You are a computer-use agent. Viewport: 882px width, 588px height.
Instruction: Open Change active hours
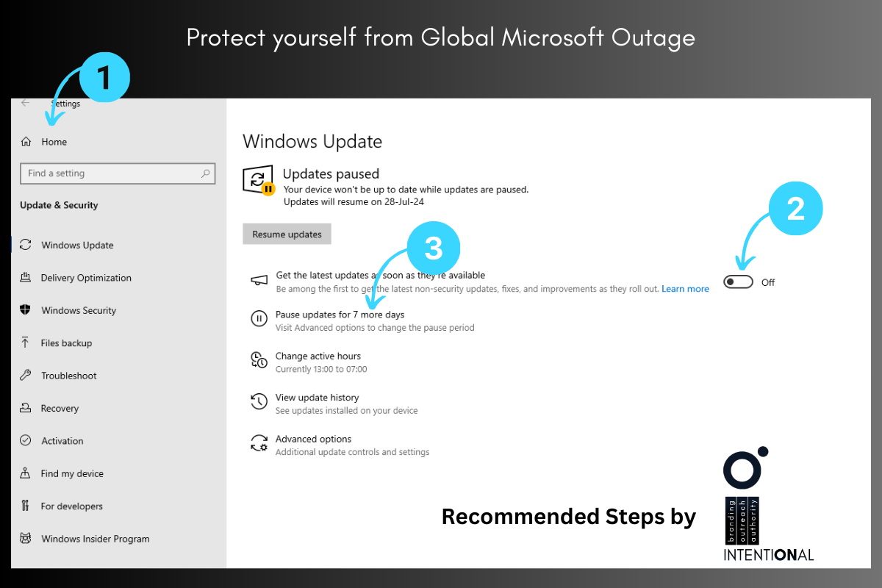(x=318, y=356)
